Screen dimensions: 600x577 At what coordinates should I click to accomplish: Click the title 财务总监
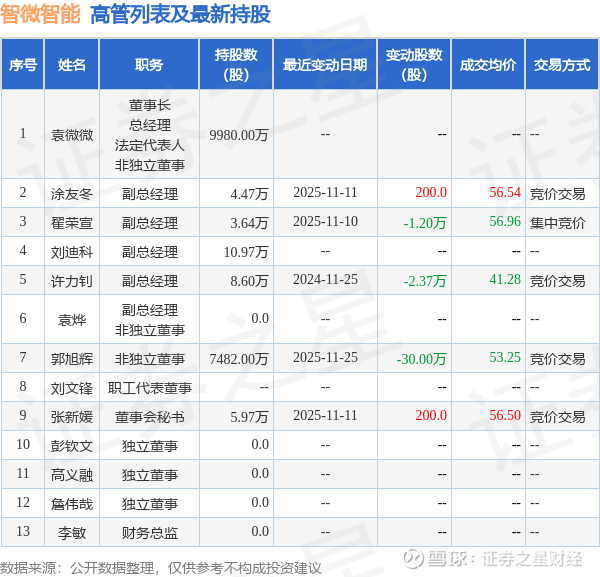150,533
